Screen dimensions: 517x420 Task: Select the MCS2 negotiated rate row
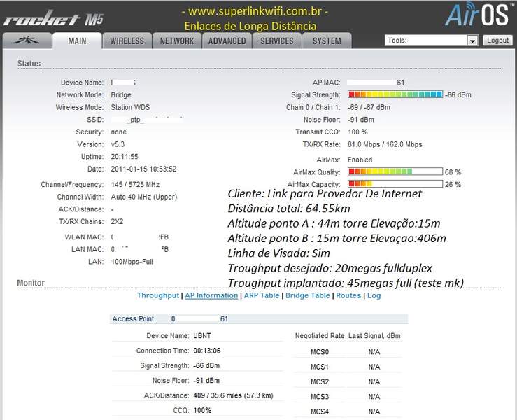click(348, 381)
